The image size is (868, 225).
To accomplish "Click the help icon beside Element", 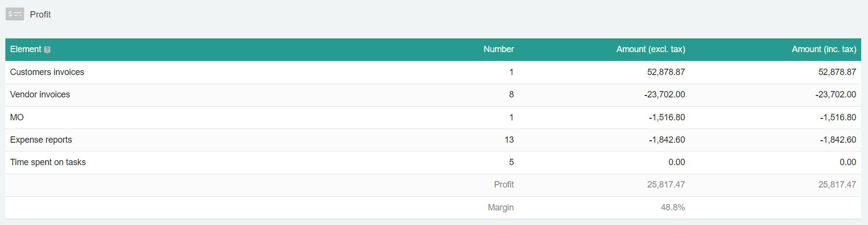I will (x=47, y=50).
